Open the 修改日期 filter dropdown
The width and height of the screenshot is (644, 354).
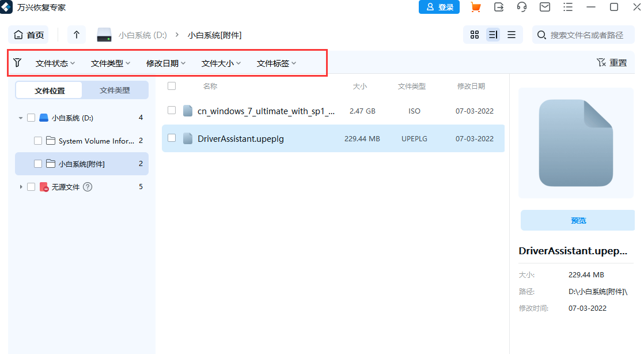tap(165, 62)
